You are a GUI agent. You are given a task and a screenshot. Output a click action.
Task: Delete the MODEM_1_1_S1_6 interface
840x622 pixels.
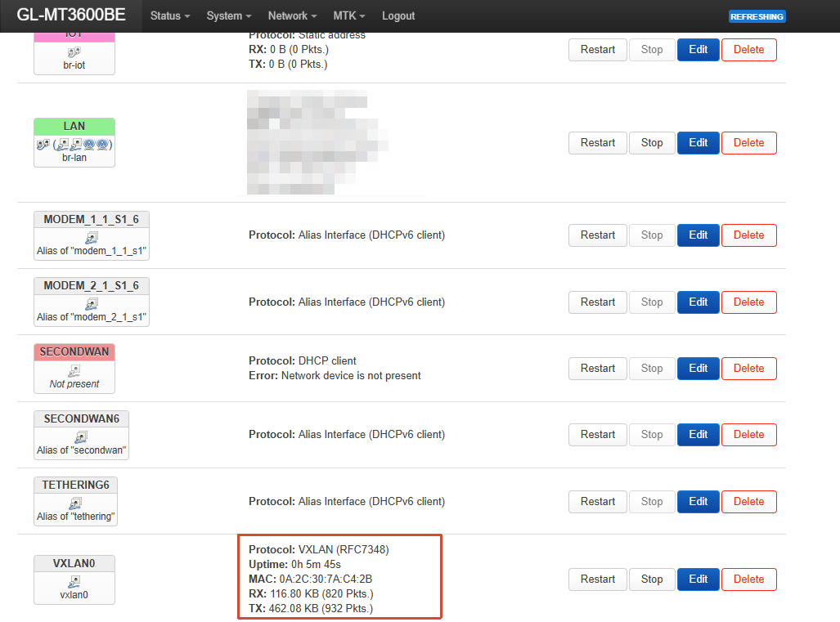point(748,235)
